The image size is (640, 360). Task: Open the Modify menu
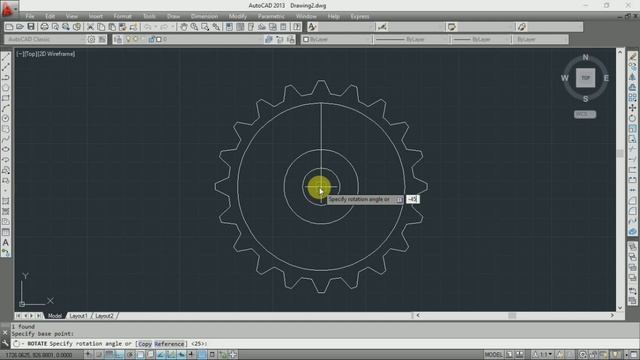coord(238,16)
